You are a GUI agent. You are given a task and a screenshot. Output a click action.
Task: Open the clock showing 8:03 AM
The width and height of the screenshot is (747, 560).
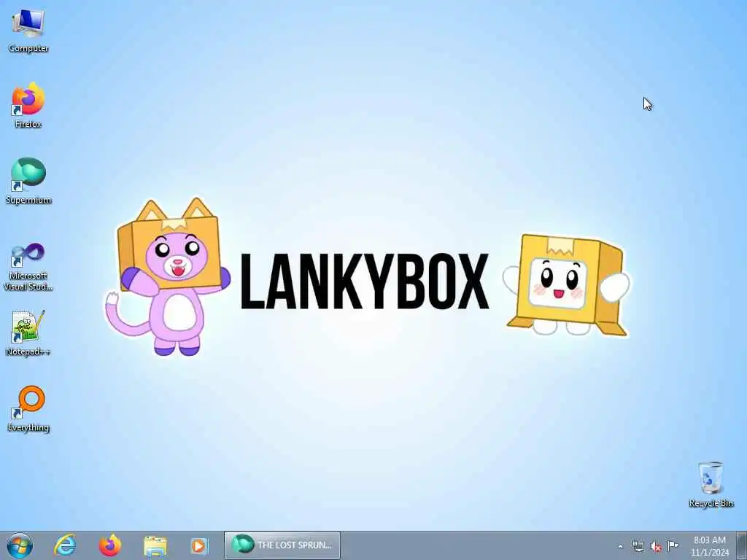click(710, 546)
